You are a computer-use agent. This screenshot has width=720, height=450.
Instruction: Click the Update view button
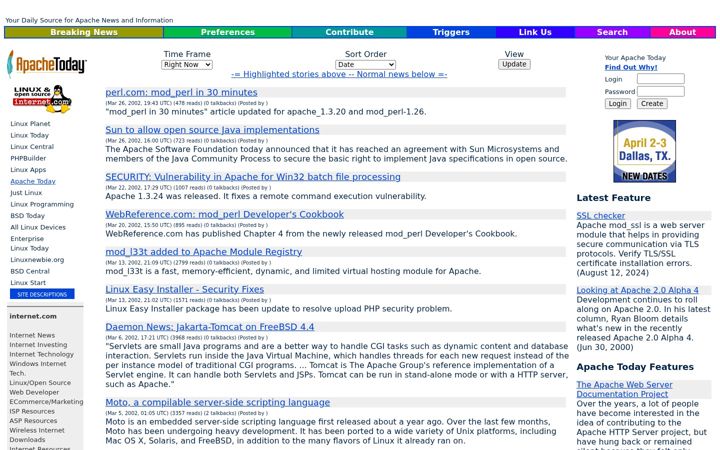point(514,64)
